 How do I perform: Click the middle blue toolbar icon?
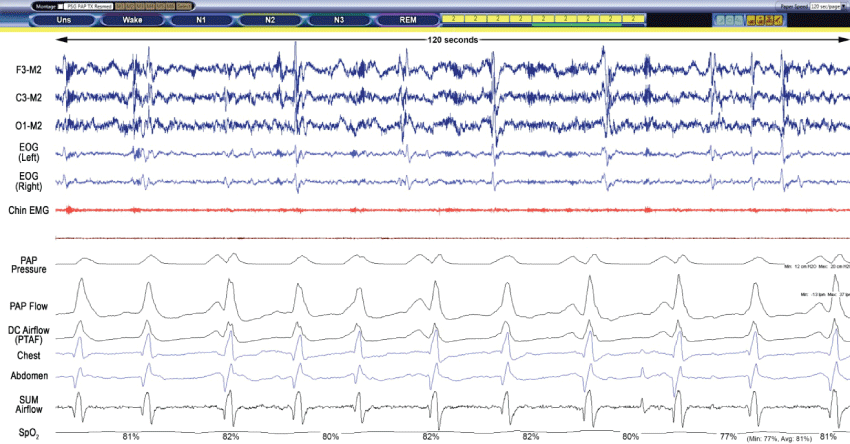(727, 20)
